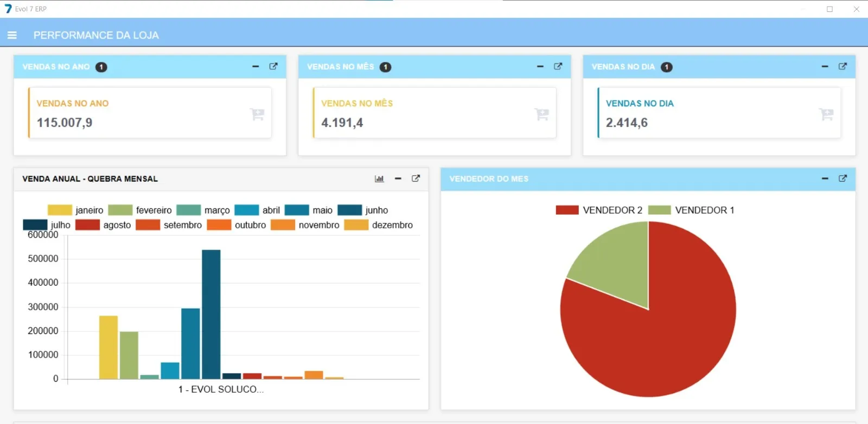Click the Vendas no Dia value card

tap(719, 113)
